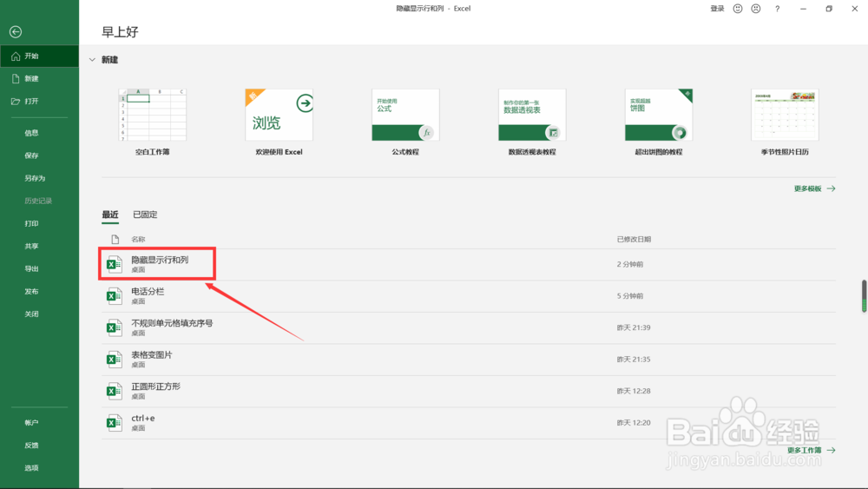This screenshot has height=489, width=868.
Task: Switch to the 最近 tab
Action: coord(110,215)
